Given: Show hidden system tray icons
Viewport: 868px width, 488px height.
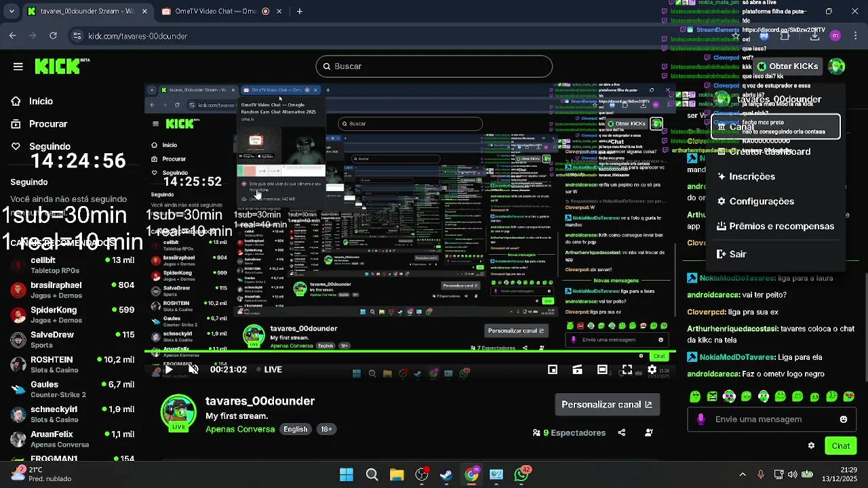Looking at the screenshot, I should (743, 474).
